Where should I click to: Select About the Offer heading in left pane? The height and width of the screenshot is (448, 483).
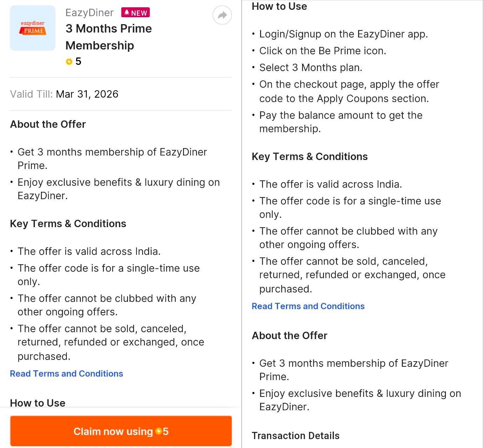pyautogui.click(x=48, y=124)
